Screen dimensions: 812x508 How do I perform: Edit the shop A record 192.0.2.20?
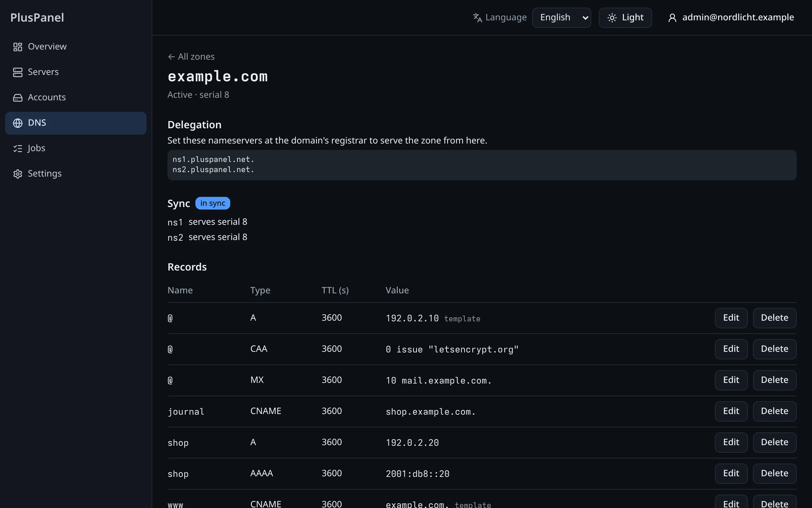pos(731,443)
